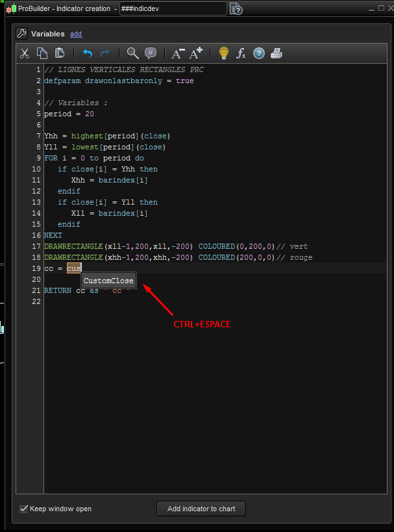Click the 'period = 20' code line
Screen dimensions: 394x532
[x=69, y=114]
